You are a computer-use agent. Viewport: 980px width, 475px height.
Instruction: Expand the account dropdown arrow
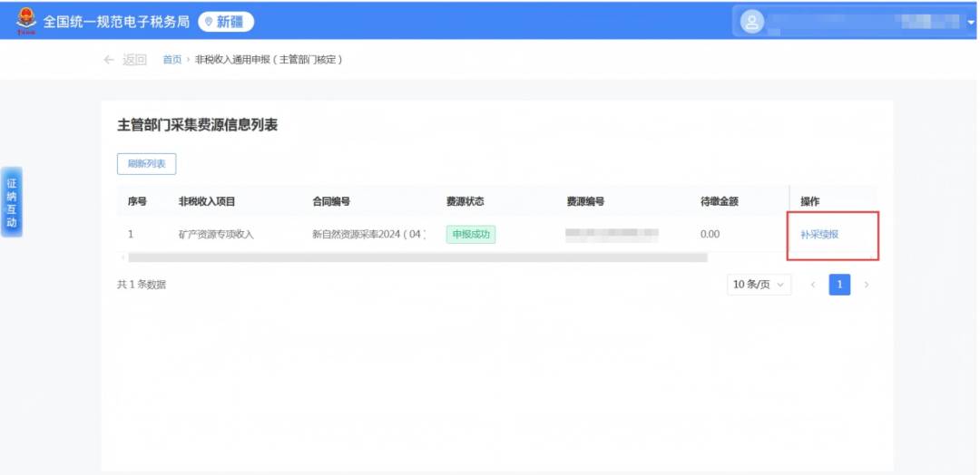pos(971,23)
